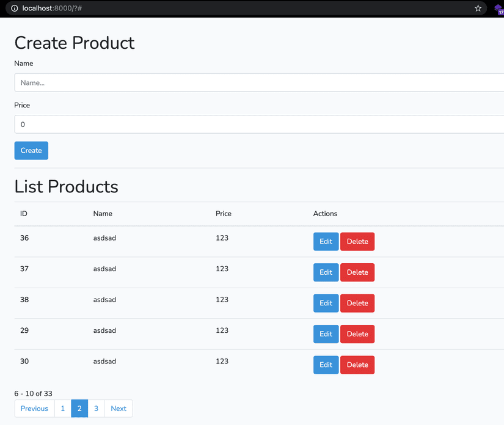
Task: Delete the product with ID 36
Action: pyautogui.click(x=357, y=241)
